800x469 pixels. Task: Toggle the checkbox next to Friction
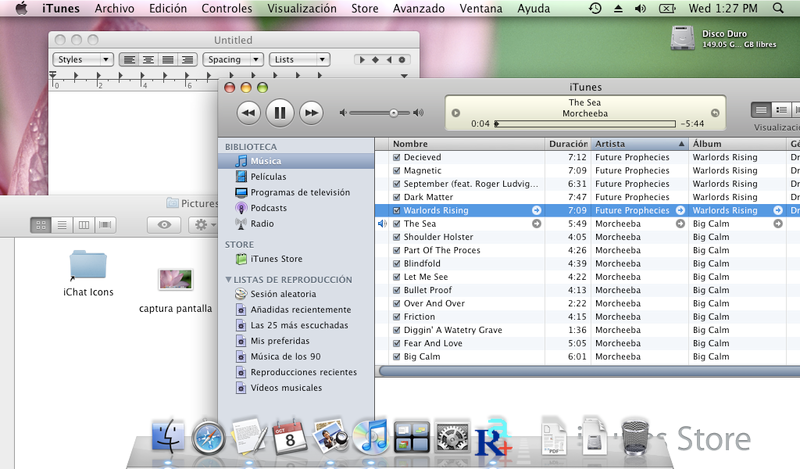click(x=397, y=317)
